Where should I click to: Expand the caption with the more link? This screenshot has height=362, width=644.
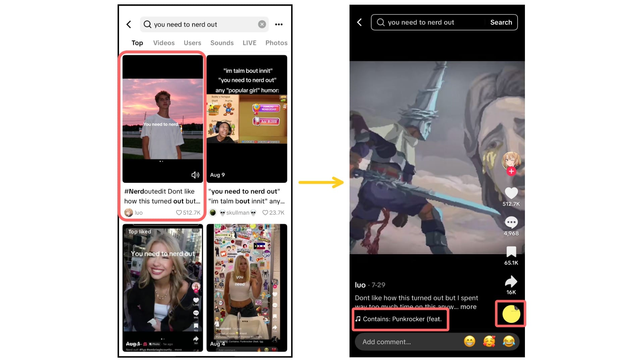468,307
